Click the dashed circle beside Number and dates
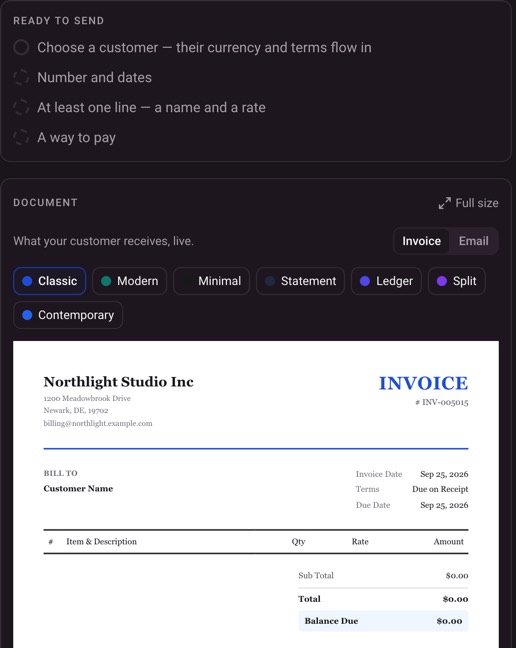This screenshot has height=648, width=516. click(21, 77)
